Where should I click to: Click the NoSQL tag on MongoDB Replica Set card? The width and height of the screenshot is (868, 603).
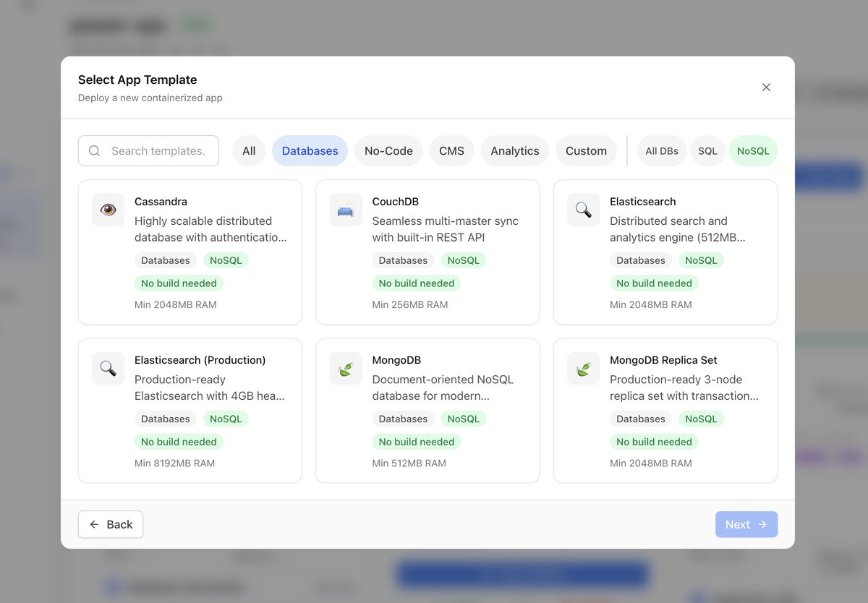pos(702,419)
